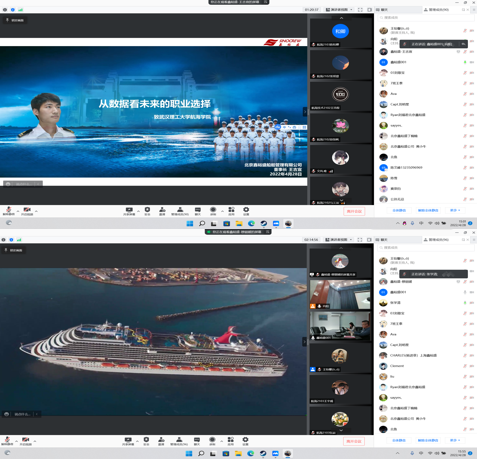The width and height of the screenshot is (477, 459).
Task: Open view layout dropdown in top window
Action: pyautogui.click(x=339, y=10)
